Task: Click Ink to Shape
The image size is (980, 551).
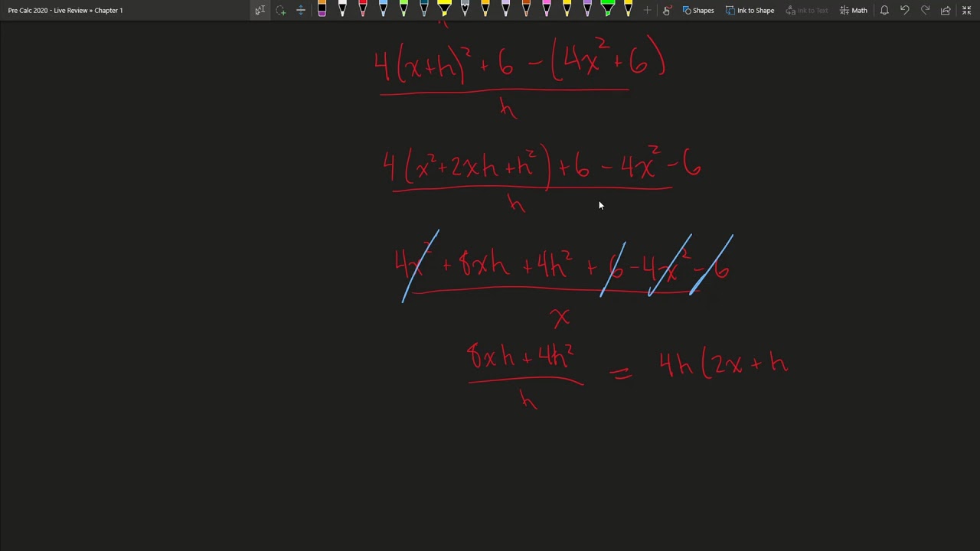Action: tap(750, 10)
